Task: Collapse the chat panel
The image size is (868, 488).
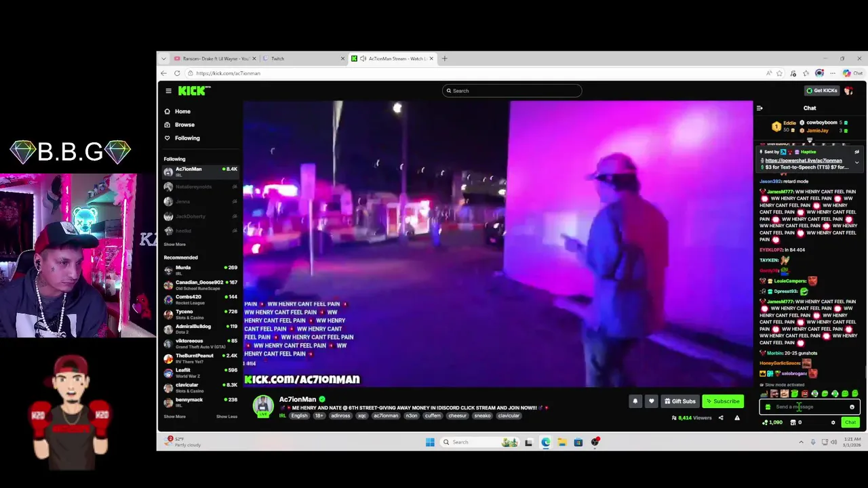Action: tap(759, 108)
